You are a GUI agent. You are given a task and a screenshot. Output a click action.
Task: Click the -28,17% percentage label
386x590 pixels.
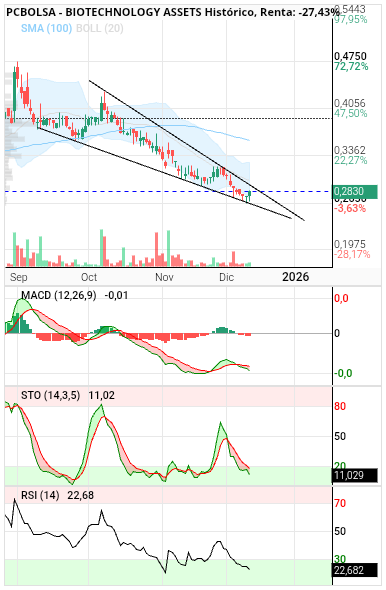tap(352, 254)
